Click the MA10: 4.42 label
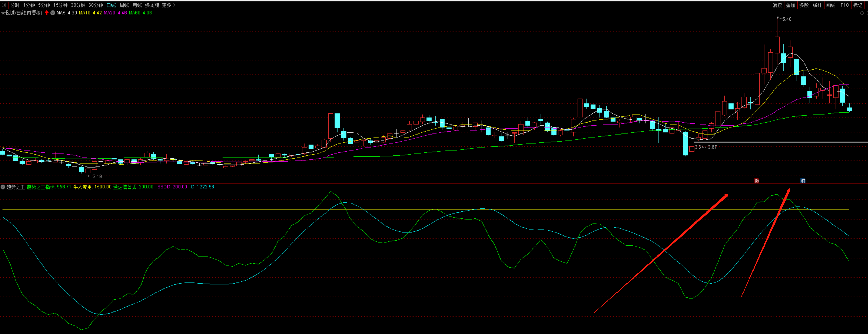Image resolution: width=868 pixels, height=334 pixels. coord(90,13)
